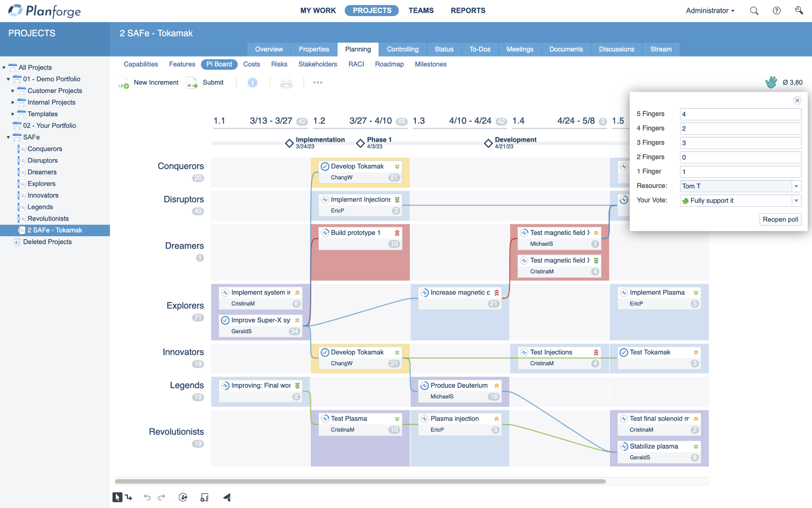Close the confidence vote popup
Image resolution: width=812 pixels, height=508 pixels.
click(797, 100)
